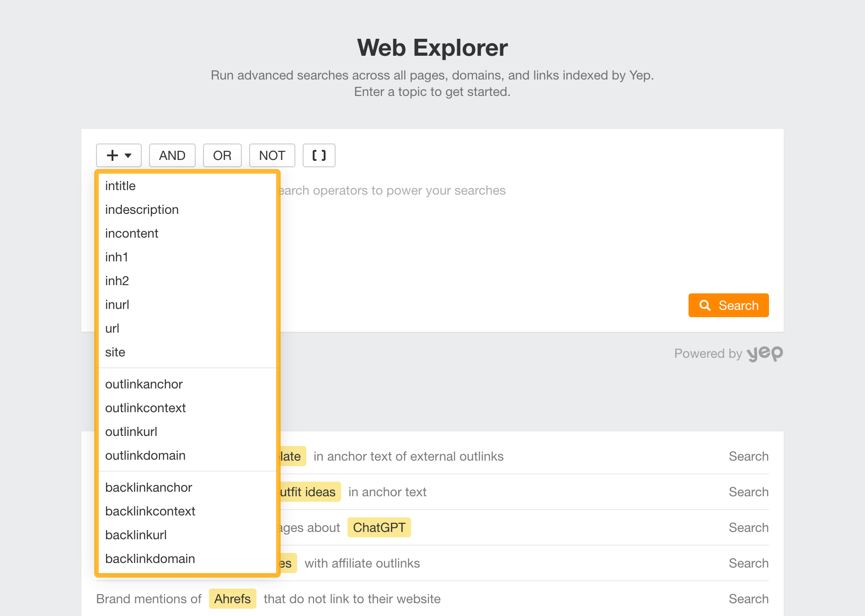The image size is (865, 616).
Task: Run the saved search about ChatGPT pages
Action: pos(748,527)
